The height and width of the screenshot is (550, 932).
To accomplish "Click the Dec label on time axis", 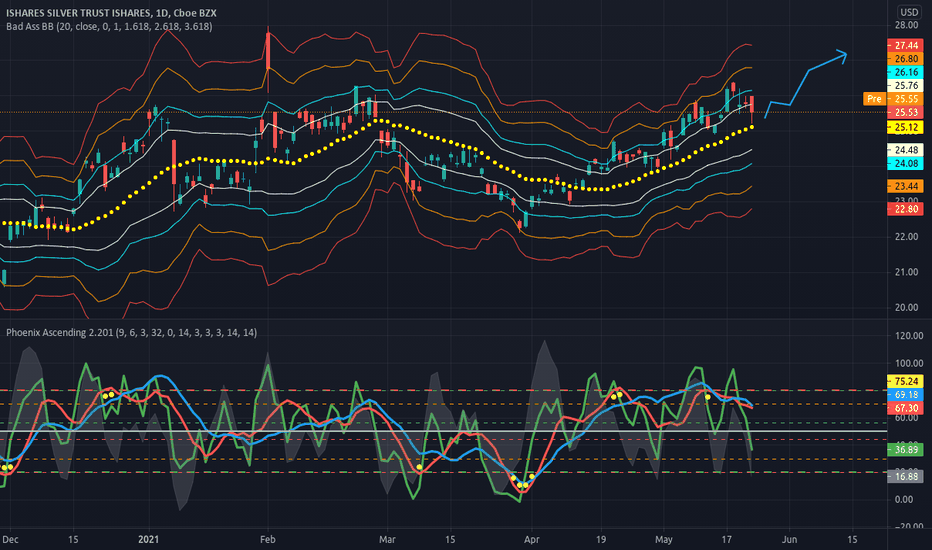I will 10,540.
